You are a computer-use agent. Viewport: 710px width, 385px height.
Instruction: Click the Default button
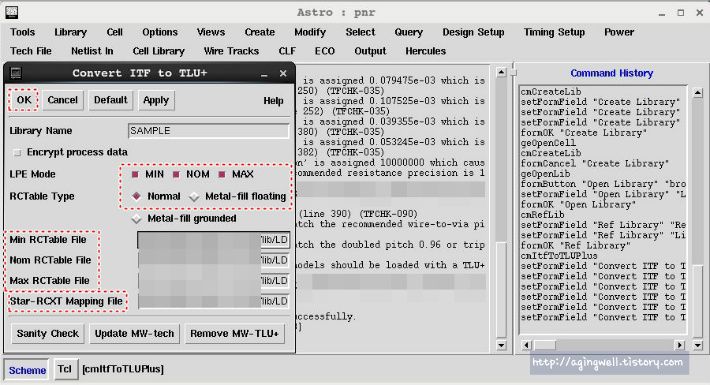click(110, 100)
